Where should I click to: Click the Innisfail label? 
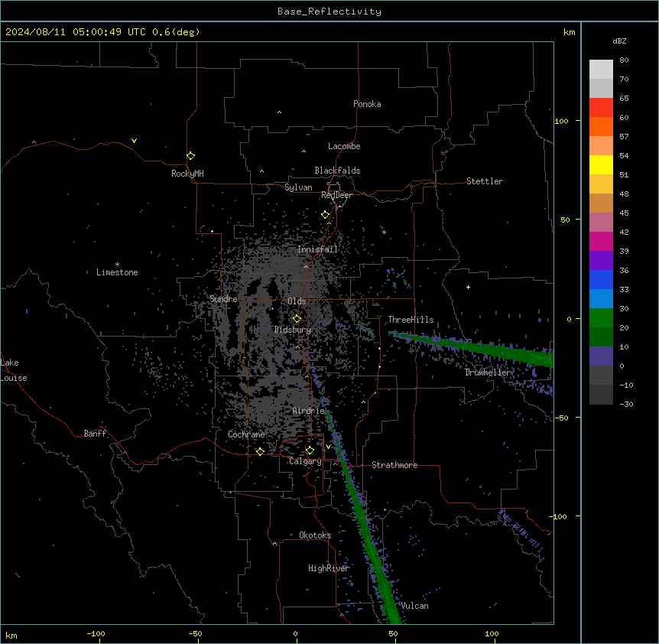(x=317, y=249)
